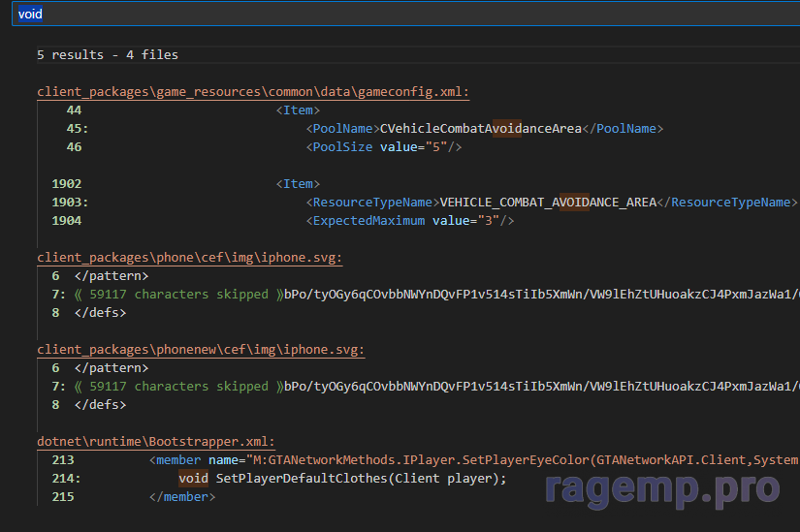Click "59117 characters skipped" under phonenew iphone.svg
Viewport: 800px width, 532px height.
coord(201,387)
